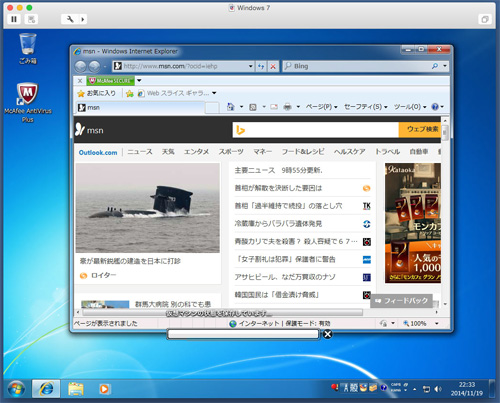This screenshot has height=403, width=500.
Task: Click the read mail icon in command bar
Action: click(274, 107)
